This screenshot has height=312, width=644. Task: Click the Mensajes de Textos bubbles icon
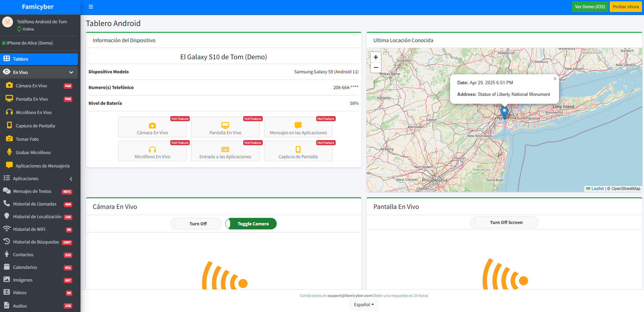[7, 191]
